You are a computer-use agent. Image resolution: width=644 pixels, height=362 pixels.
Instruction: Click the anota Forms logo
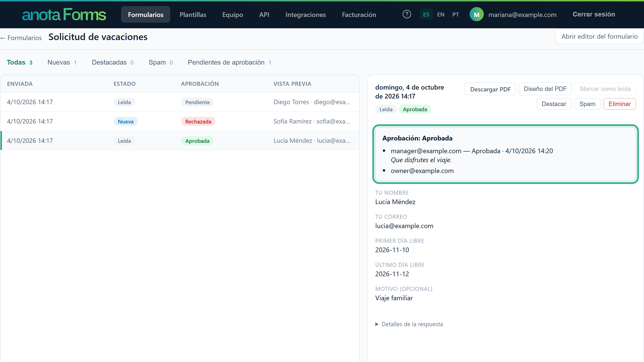[x=64, y=15]
